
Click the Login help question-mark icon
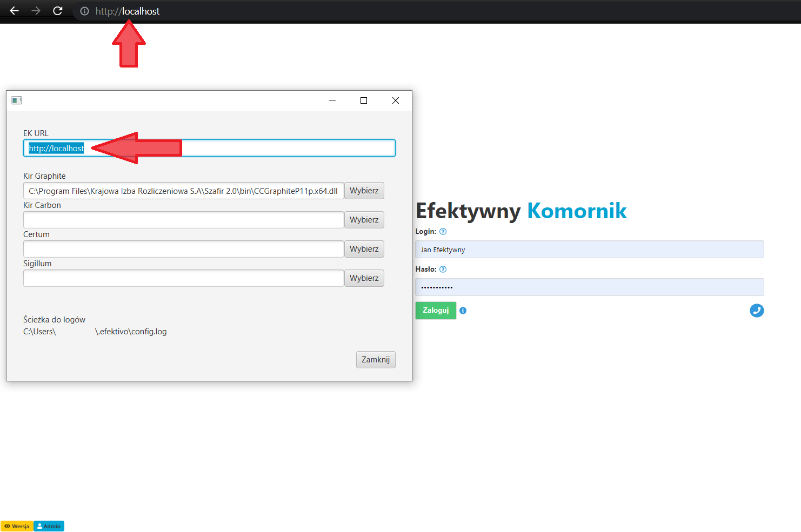coord(443,232)
